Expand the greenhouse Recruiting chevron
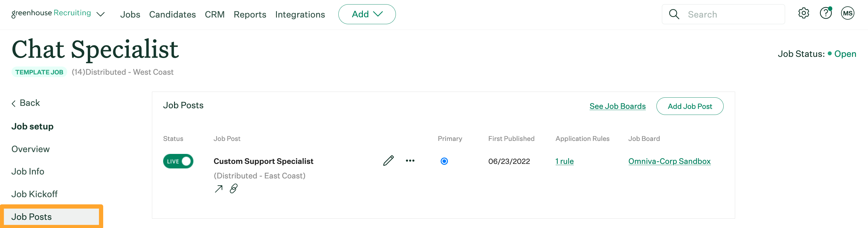Screen dimensions: 868x228 tap(100, 15)
